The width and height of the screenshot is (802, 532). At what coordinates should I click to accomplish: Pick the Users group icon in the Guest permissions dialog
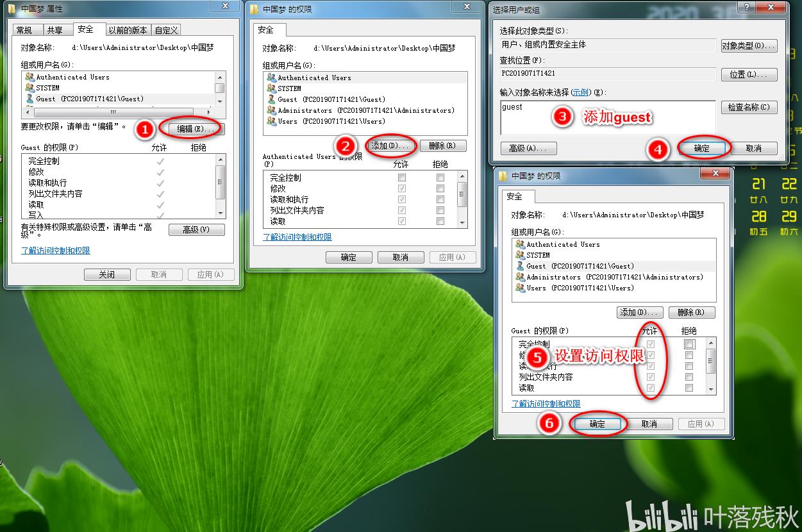(x=519, y=288)
